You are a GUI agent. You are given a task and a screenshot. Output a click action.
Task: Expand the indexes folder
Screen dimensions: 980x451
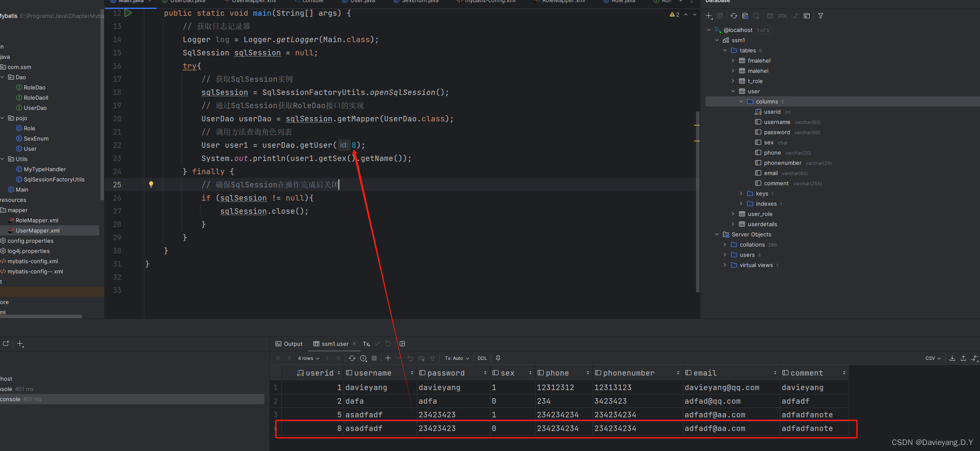(741, 204)
